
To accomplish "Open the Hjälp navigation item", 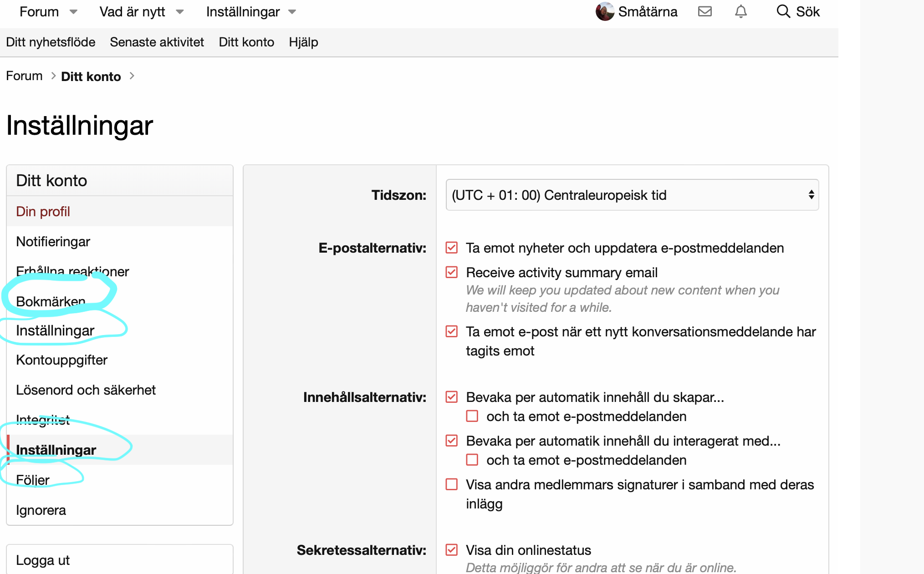I will [303, 42].
